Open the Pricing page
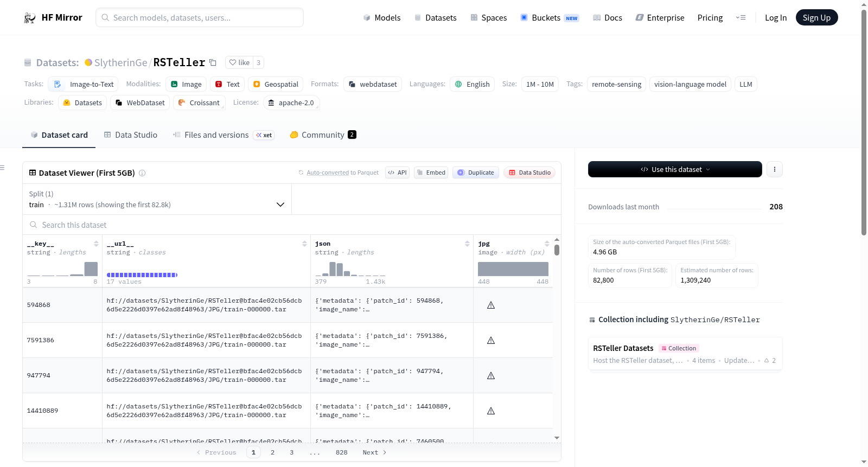The image size is (868, 467). pyautogui.click(x=710, y=18)
